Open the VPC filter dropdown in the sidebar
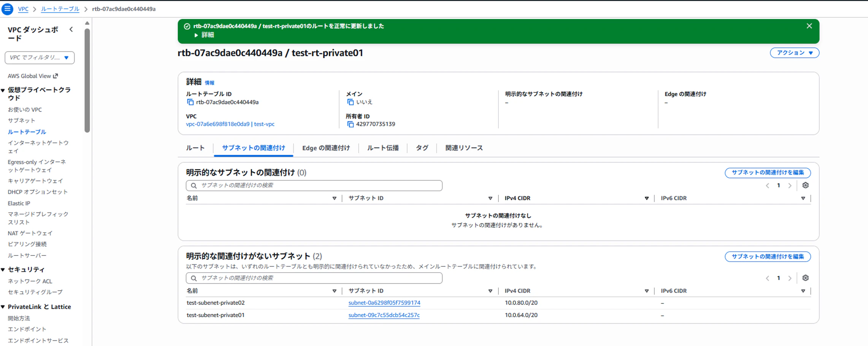The width and height of the screenshot is (868, 346). point(40,58)
